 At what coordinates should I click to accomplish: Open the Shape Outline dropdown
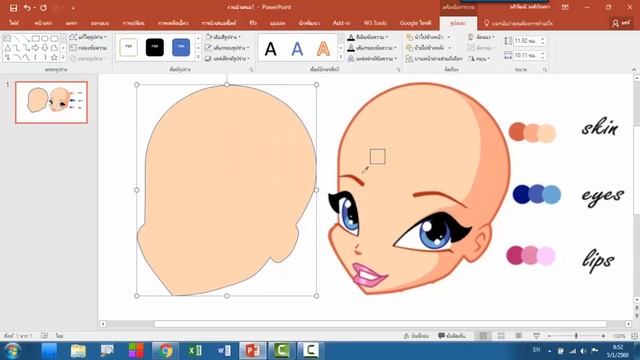tap(227, 48)
